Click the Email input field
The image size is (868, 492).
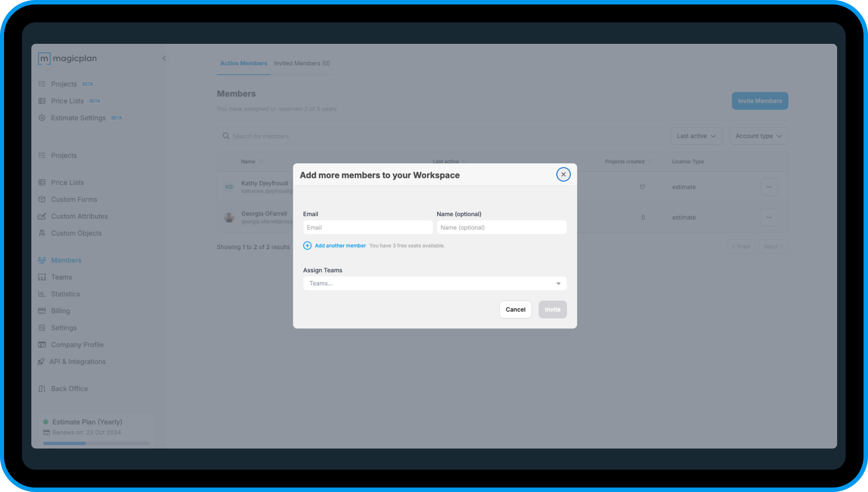tap(368, 227)
